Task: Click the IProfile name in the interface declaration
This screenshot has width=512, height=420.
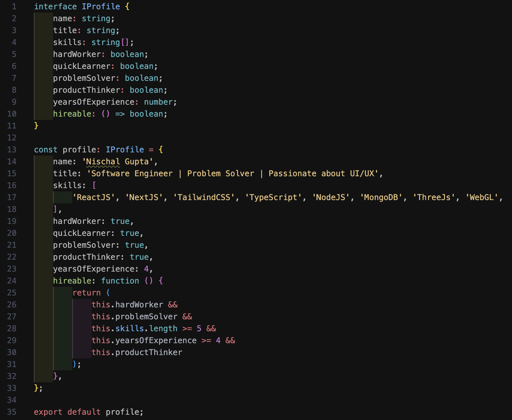Action: [101, 7]
